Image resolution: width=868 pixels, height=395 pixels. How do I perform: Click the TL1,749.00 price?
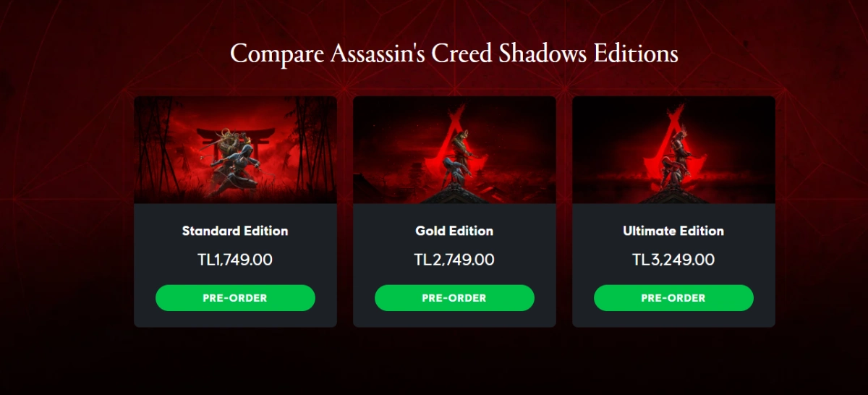(235, 260)
